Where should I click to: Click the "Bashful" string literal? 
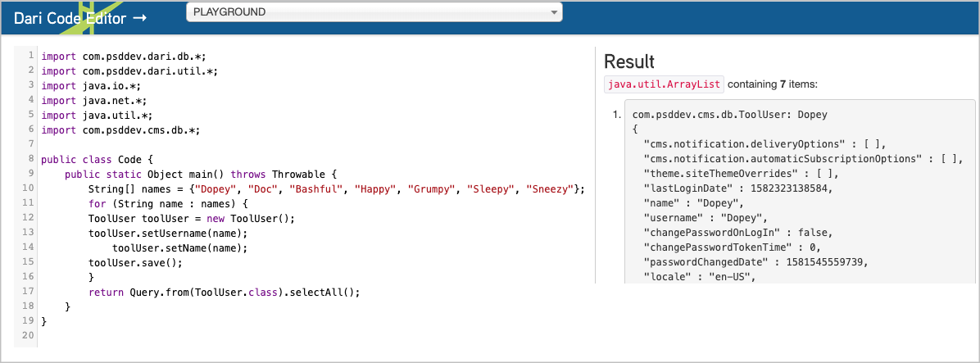coord(315,189)
